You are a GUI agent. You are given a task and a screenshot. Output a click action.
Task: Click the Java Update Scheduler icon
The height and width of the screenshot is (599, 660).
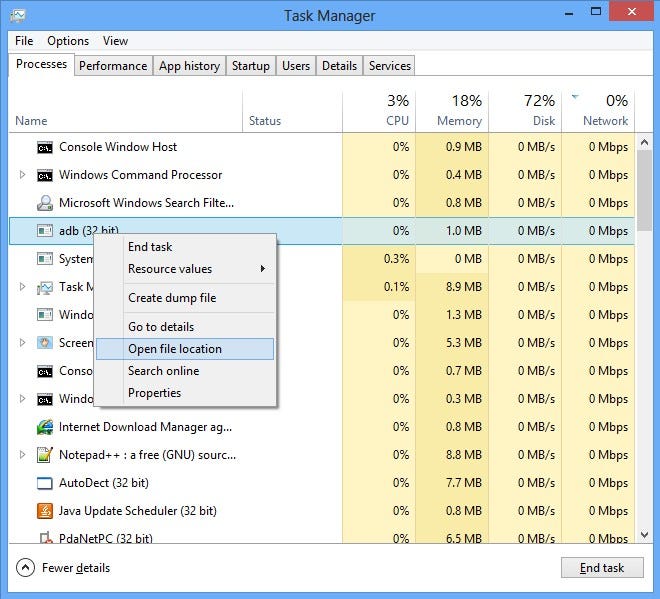tap(45, 511)
